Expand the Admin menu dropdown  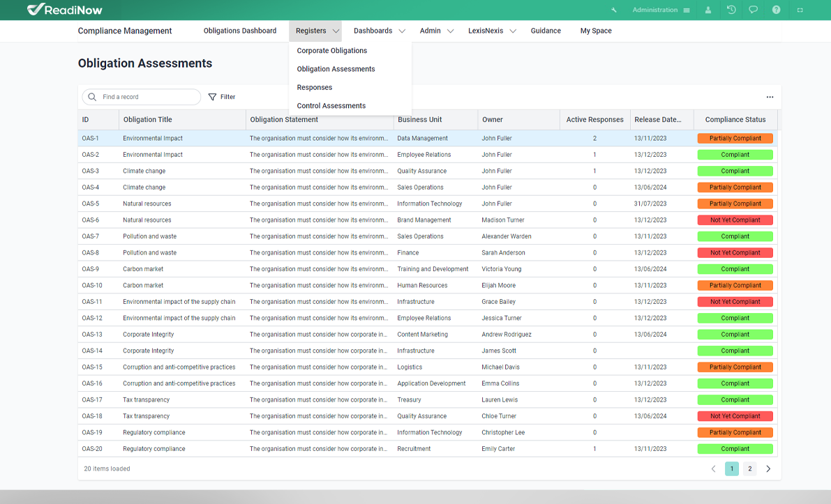point(436,31)
